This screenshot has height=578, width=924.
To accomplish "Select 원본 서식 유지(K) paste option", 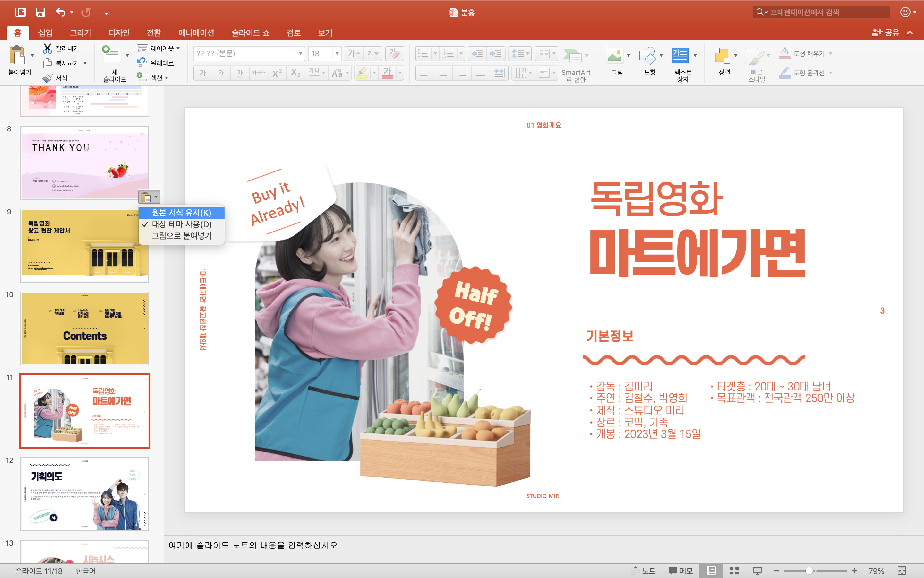I will coord(181,213).
